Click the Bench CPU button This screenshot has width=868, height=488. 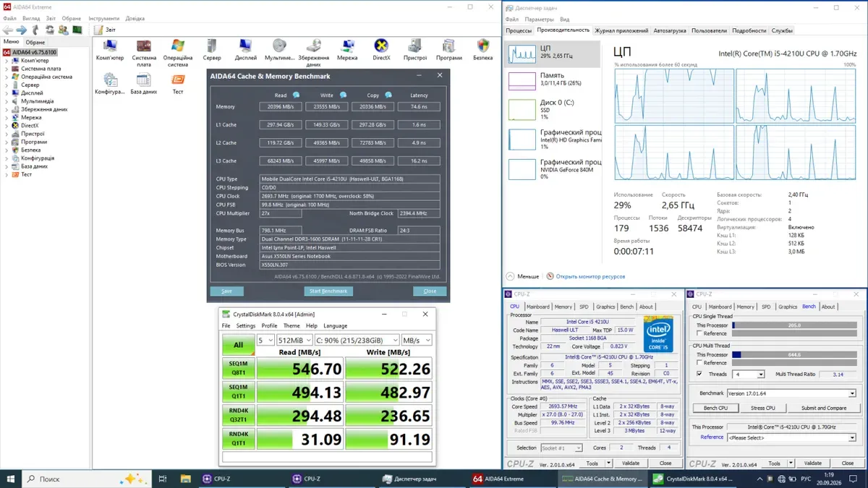coord(715,408)
